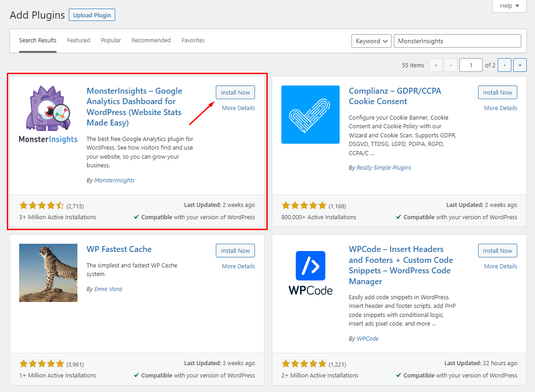Install the Complianz GDPR/CCPA plugin
Screen dimensions: 535x392
click(x=498, y=92)
